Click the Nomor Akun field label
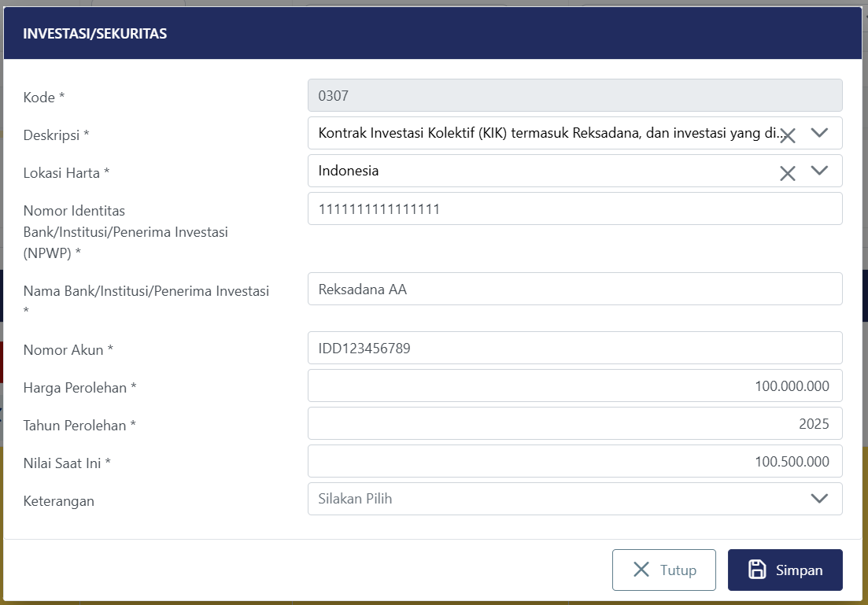The height and width of the screenshot is (605, 868). (x=68, y=350)
